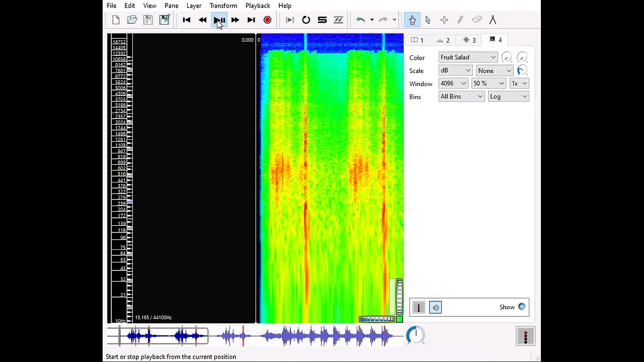Click the red Record button
The image size is (644, 362).
click(267, 20)
